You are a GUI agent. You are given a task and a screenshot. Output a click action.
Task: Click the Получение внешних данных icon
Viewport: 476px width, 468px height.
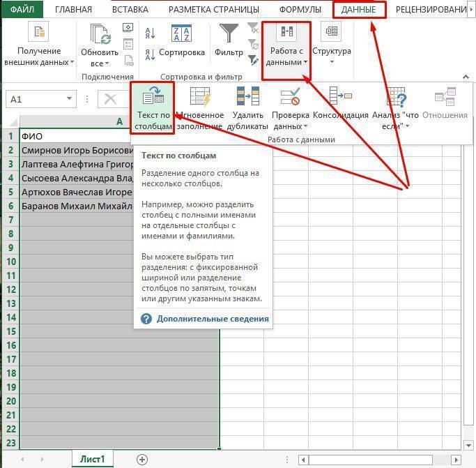[x=38, y=33]
